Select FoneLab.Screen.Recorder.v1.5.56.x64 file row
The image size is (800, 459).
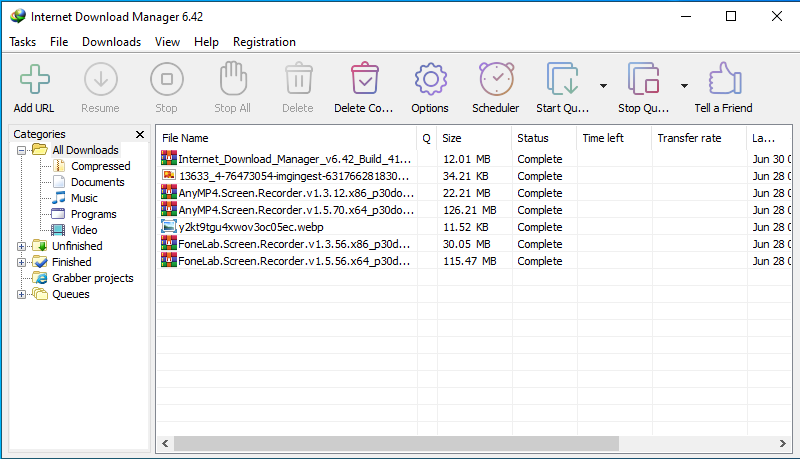click(x=474, y=261)
